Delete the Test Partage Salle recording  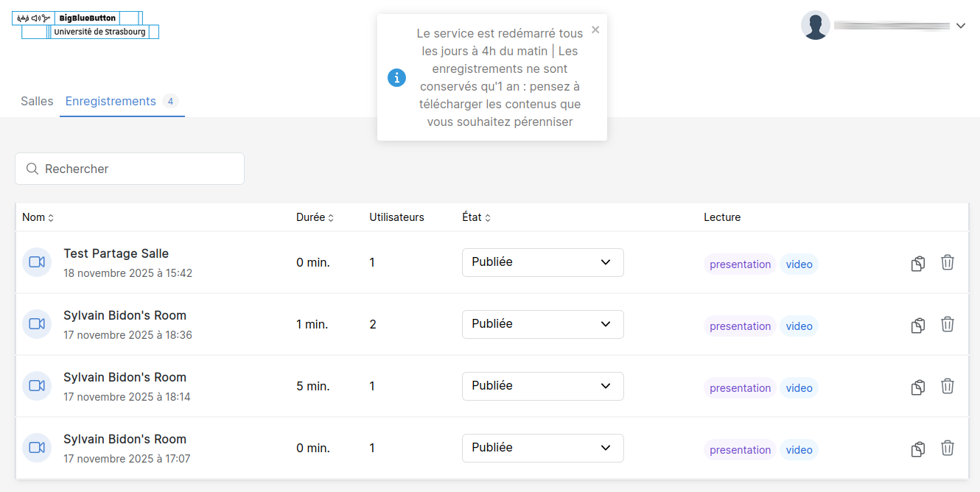(x=948, y=262)
